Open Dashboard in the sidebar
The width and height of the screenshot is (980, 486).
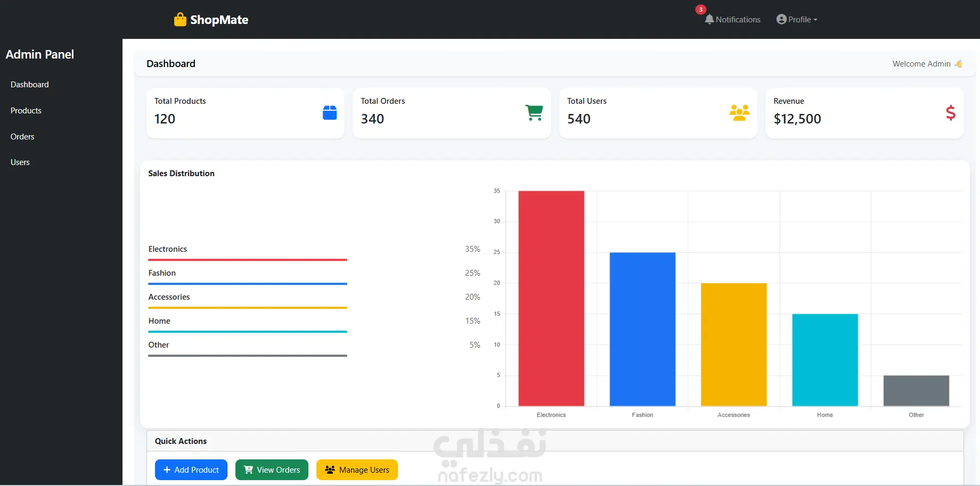30,85
